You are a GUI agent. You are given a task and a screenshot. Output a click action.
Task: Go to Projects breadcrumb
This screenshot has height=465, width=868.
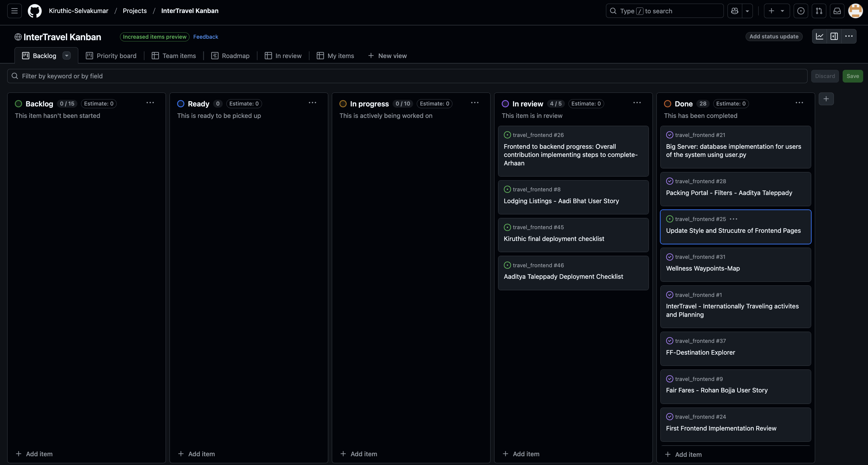coord(134,11)
